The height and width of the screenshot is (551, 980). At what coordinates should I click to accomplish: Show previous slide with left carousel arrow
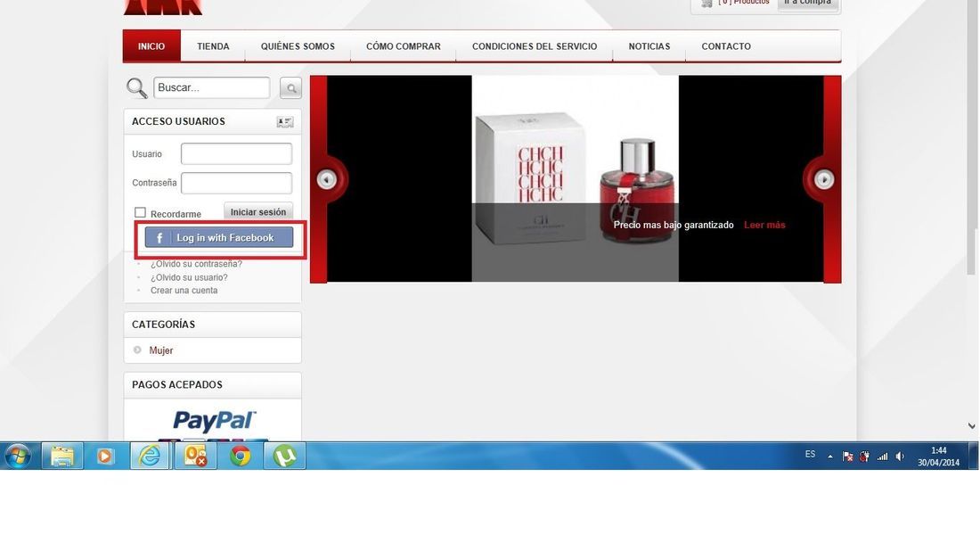tap(326, 179)
